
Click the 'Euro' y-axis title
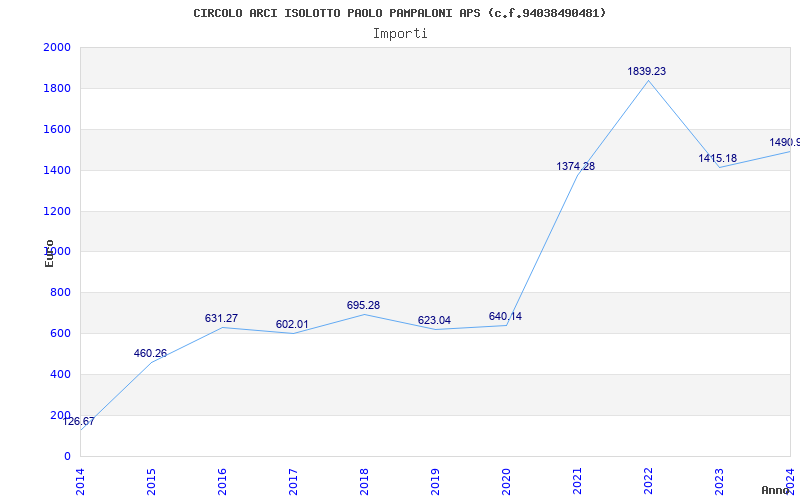(49, 253)
